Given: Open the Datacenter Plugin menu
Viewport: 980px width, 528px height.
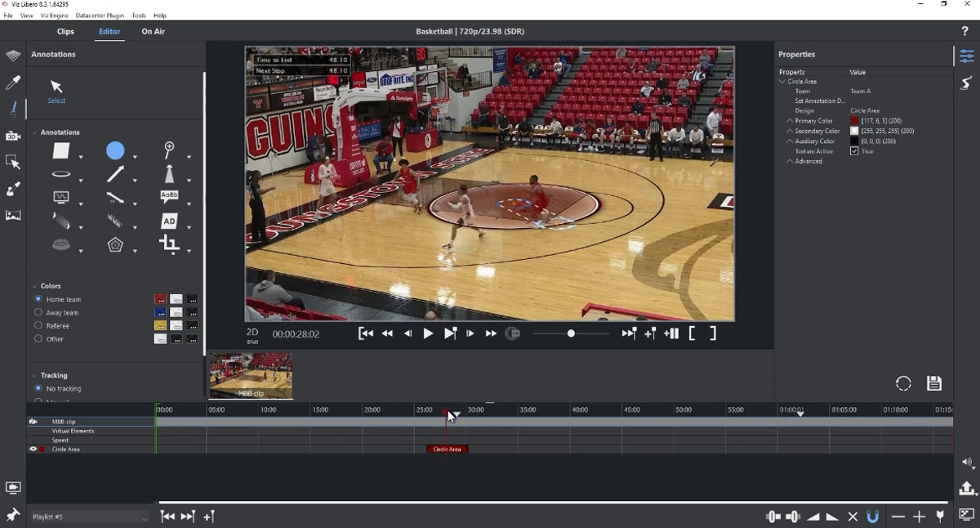Looking at the screenshot, I should click(x=99, y=16).
